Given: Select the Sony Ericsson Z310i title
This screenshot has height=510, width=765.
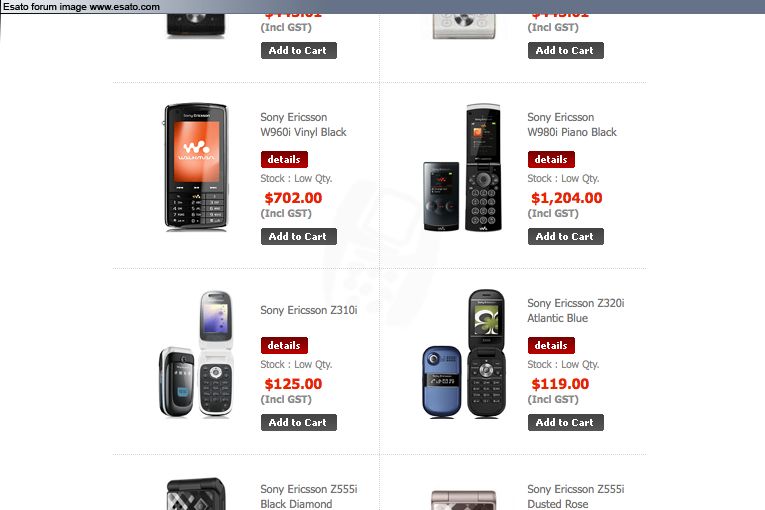Looking at the screenshot, I should (309, 310).
